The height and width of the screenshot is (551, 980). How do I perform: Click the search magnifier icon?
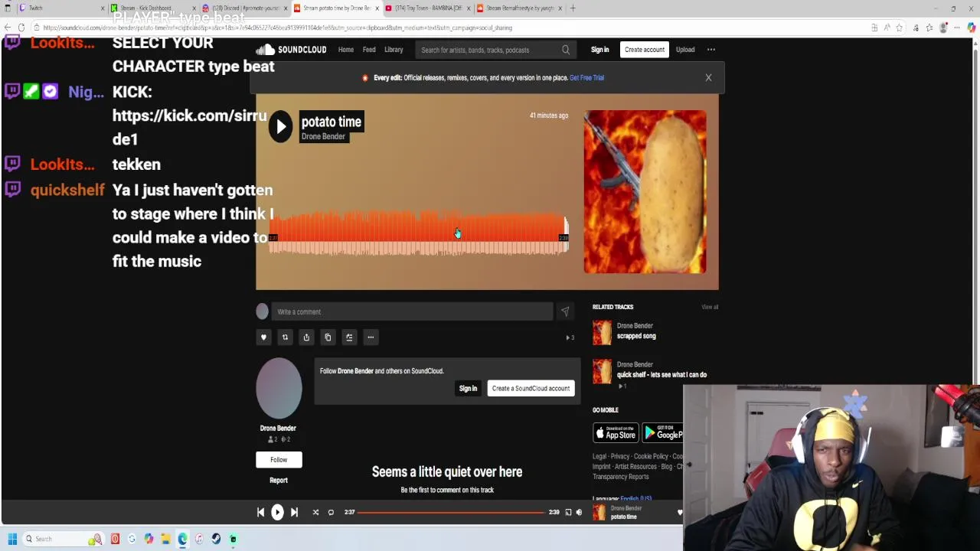point(566,50)
